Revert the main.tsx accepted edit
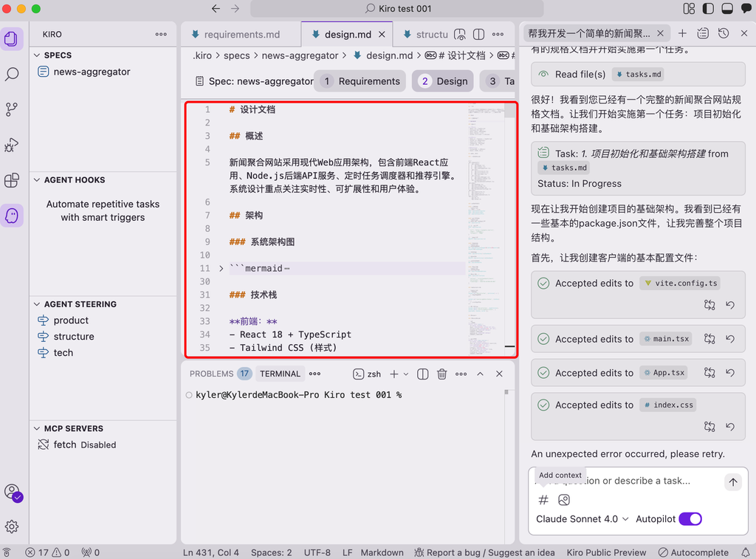The width and height of the screenshot is (756, 559). (x=730, y=339)
